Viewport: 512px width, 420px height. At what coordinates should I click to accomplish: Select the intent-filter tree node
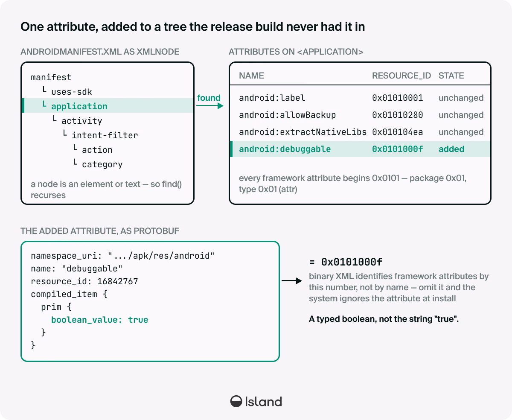[105, 135]
